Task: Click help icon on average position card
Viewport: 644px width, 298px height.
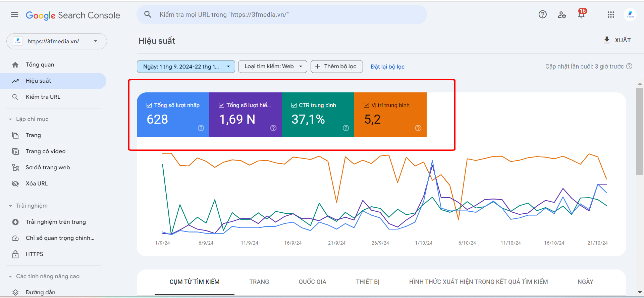Action: [x=418, y=128]
